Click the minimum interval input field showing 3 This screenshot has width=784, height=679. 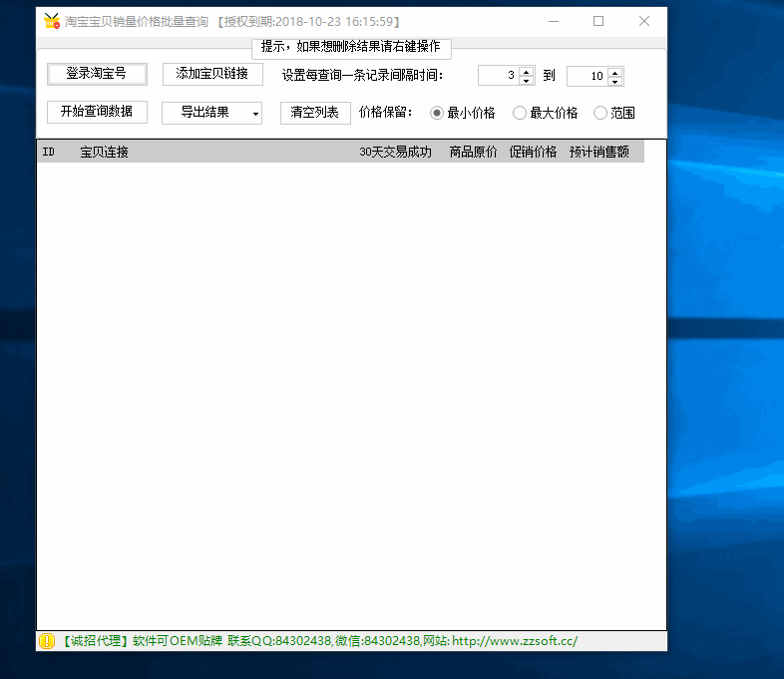coord(499,76)
